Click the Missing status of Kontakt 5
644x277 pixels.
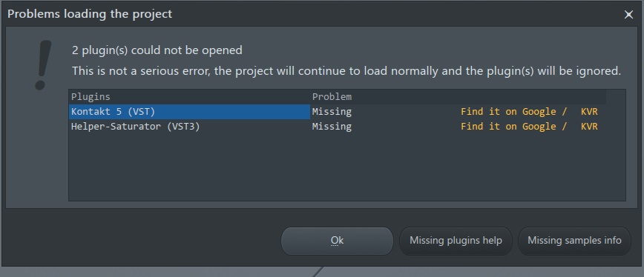pos(332,112)
